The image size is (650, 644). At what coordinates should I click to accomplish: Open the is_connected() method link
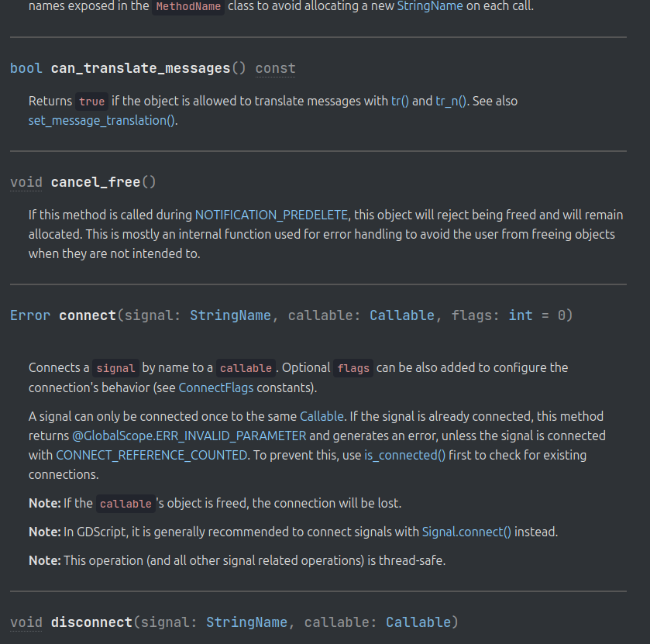point(405,455)
